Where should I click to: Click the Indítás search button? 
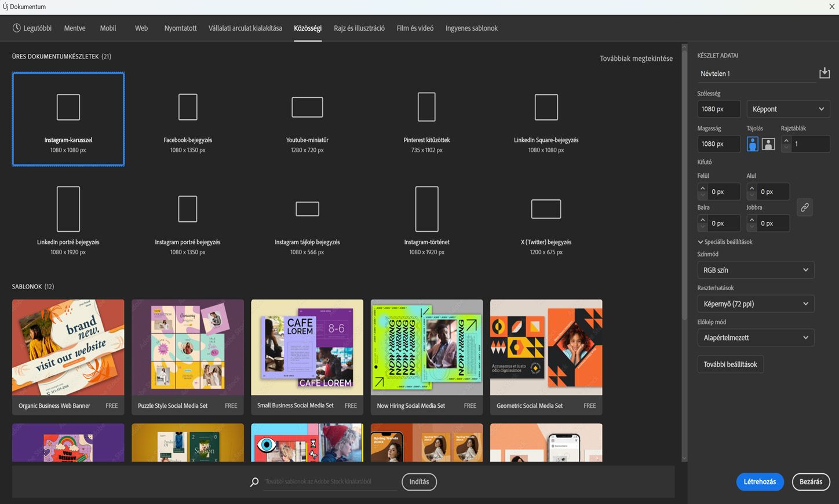pyautogui.click(x=419, y=482)
